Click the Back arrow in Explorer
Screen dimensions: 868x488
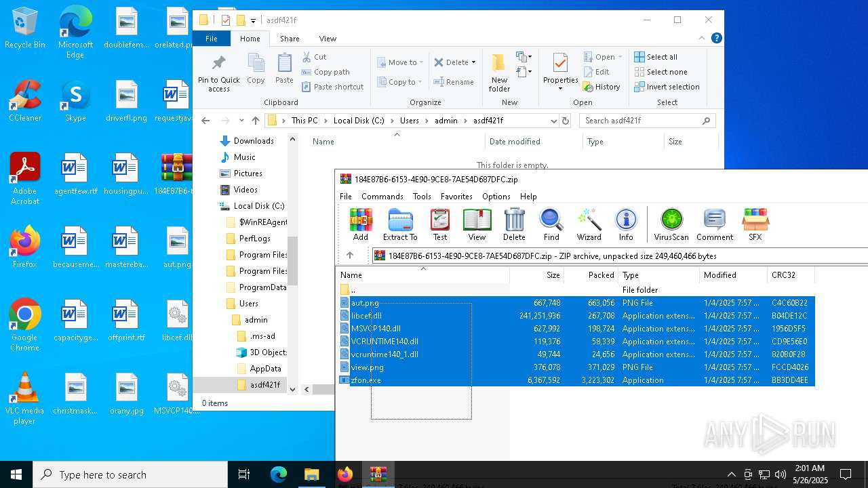(x=205, y=121)
